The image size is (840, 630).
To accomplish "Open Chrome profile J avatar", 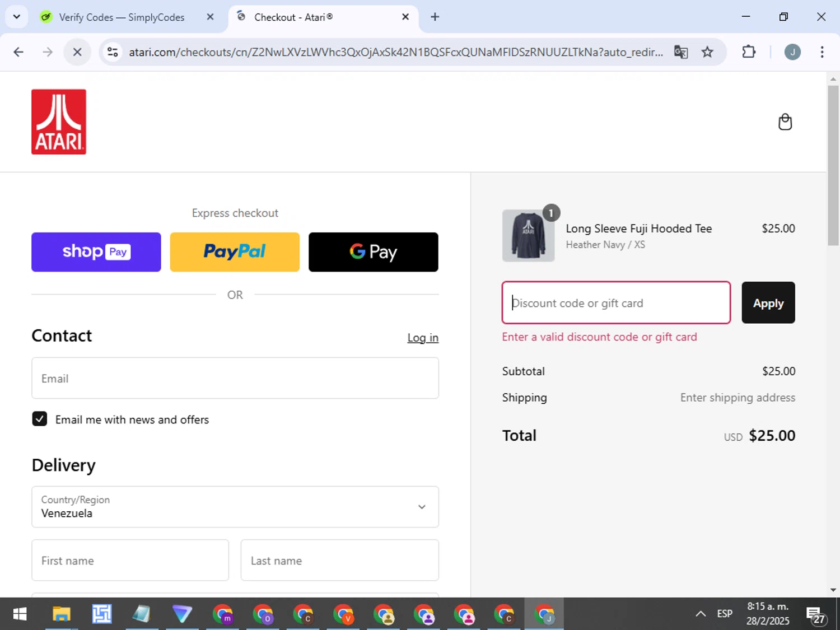I will (x=792, y=52).
